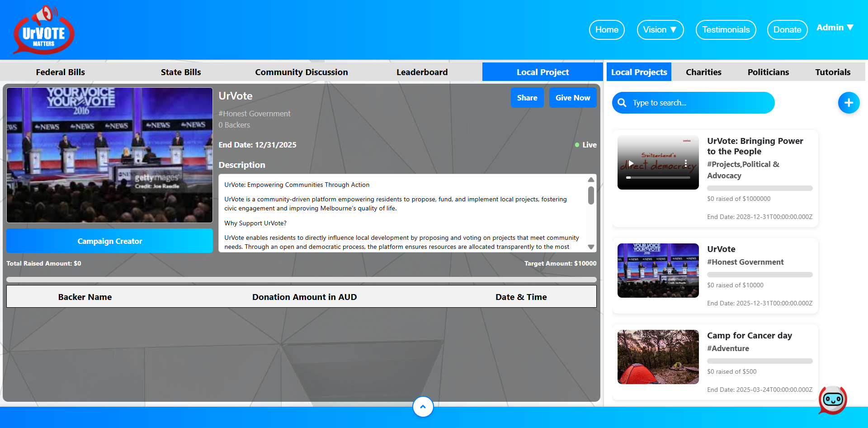Click the Donate nav button

(x=787, y=30)
